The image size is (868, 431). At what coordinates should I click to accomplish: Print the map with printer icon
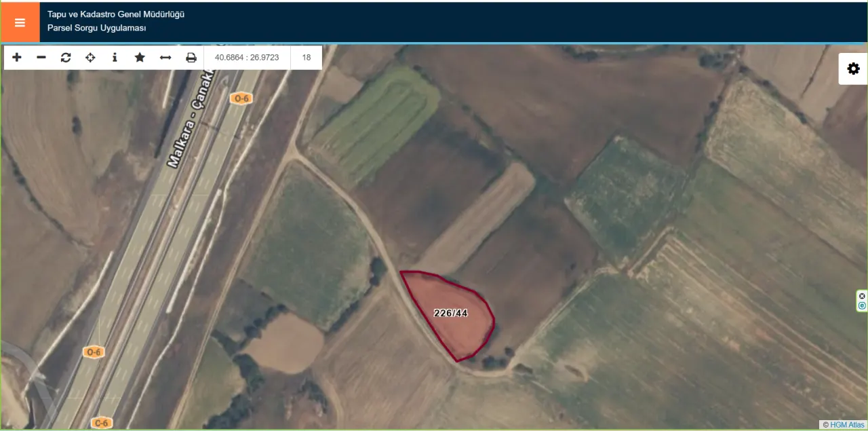(191, 58)
